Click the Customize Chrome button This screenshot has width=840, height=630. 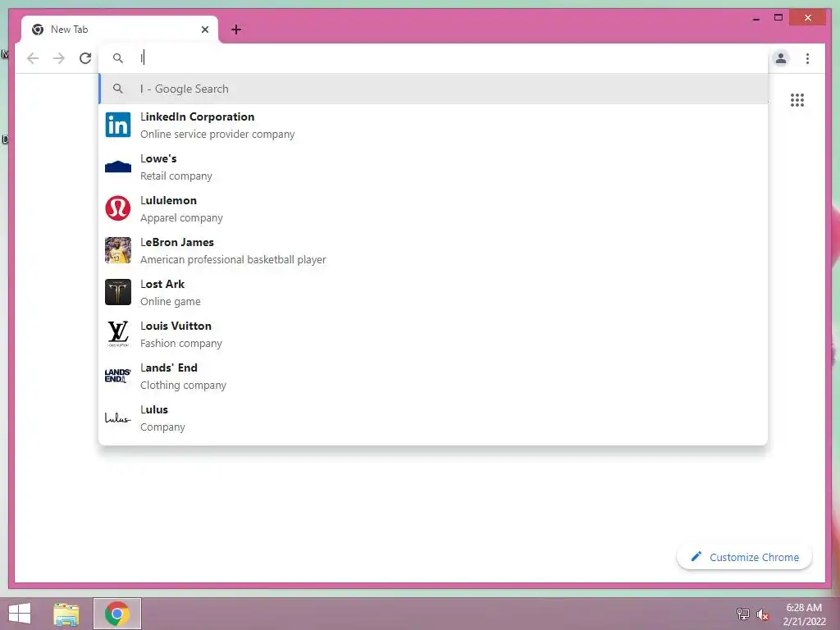coord(745,557)
